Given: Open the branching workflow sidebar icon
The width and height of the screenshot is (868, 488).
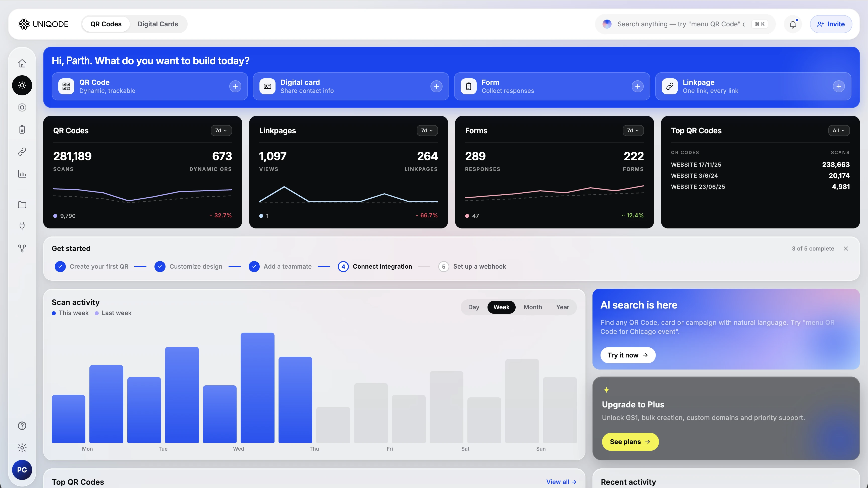Looking at the screenshot, I should pyautogui.click(x=22, y=249).
